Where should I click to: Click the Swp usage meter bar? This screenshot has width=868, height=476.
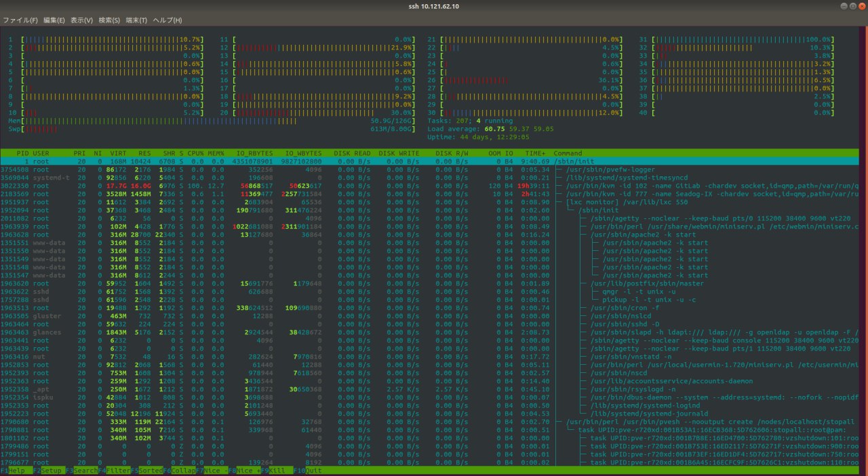coord(212,129)
